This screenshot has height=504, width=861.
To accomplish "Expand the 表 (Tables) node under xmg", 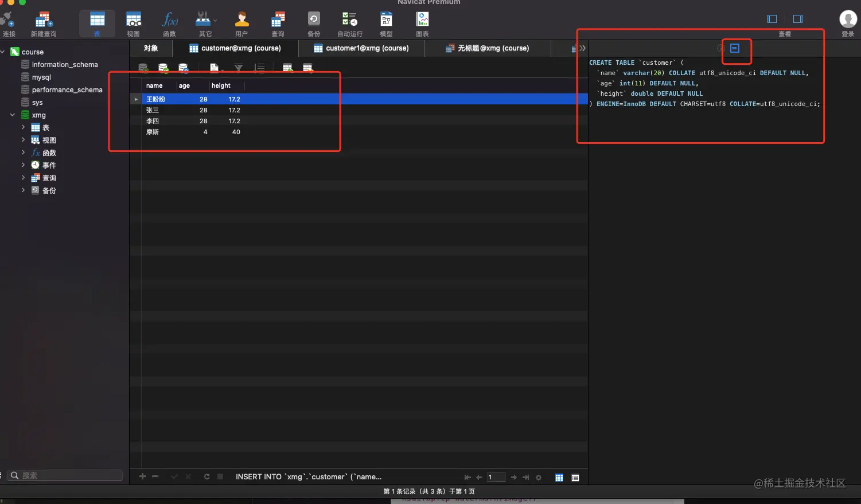I will coord(23,127).
